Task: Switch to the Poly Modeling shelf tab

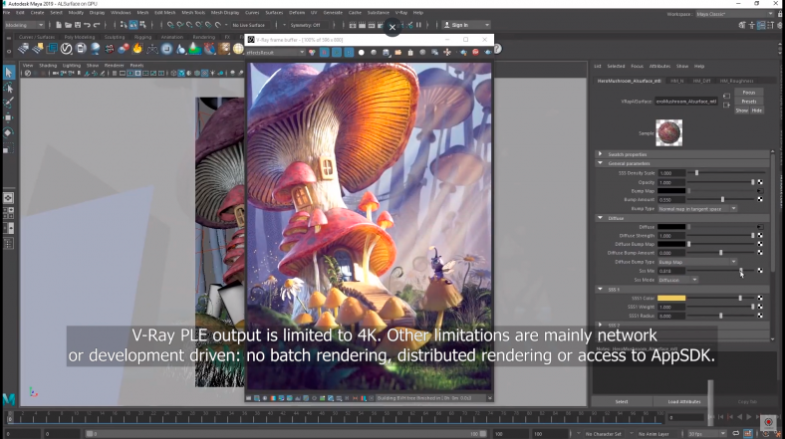Action: click(x=79, y=37)
